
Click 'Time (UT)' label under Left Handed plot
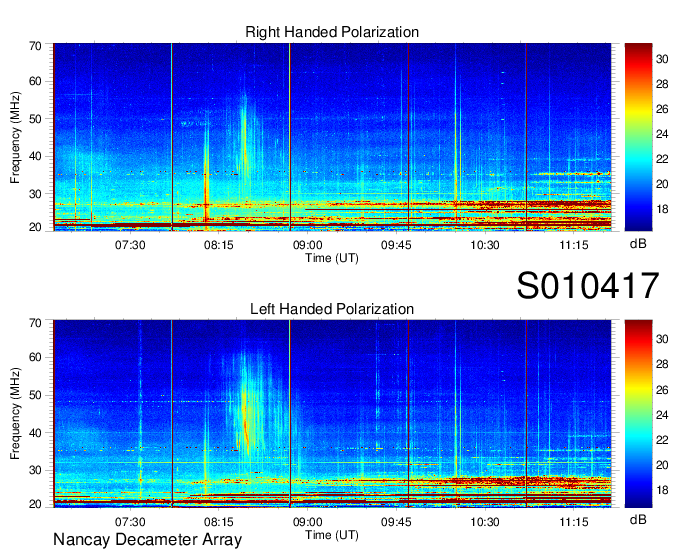(332, 535)
